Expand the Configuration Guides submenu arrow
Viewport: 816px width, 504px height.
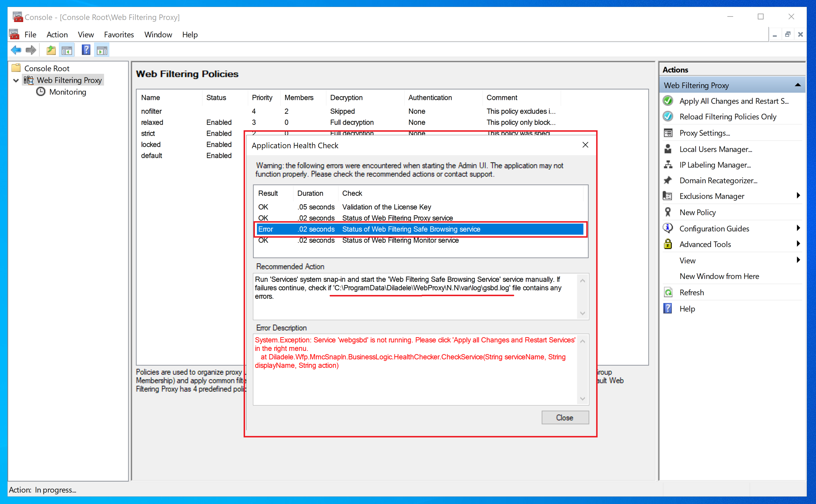tap(798, 228)
